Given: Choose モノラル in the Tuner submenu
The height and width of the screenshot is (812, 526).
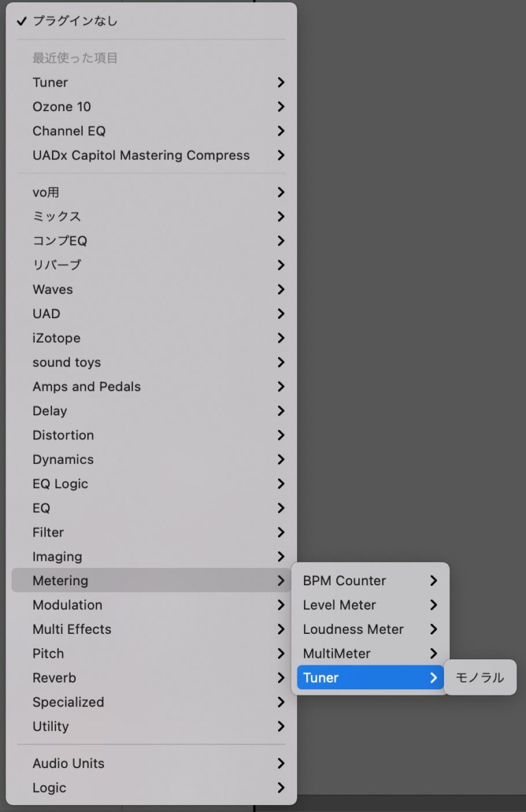Looking at the screenshot, I should pyautogui.click(x=479, y=678).
